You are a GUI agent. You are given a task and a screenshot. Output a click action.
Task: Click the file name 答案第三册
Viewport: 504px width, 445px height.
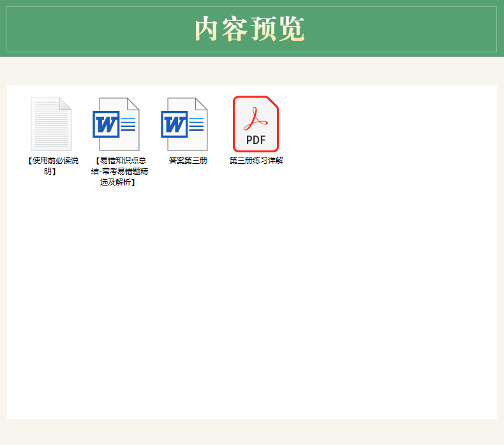click(x=188, y=160)
